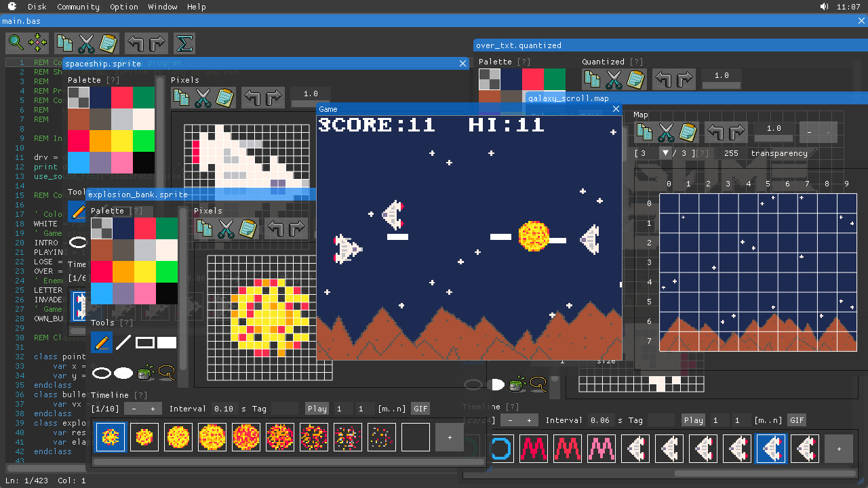Undo in the spaceship.sprite pixel editor
The width and height of the screenshot is (868, 488).
tap(252, 97)
